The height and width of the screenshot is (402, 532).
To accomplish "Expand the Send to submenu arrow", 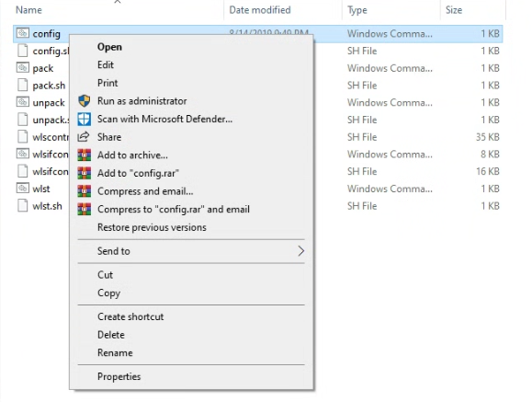I will (x=300, y=251).
